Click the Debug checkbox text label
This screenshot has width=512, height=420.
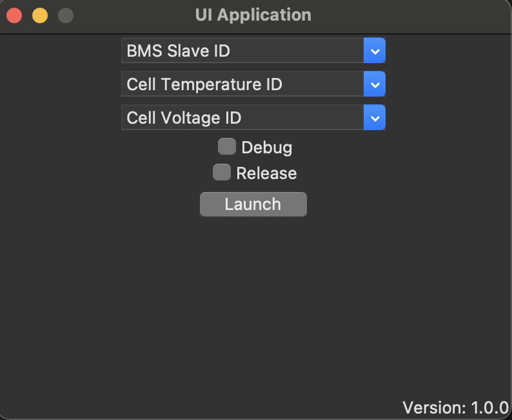click(x=266, y=148)
